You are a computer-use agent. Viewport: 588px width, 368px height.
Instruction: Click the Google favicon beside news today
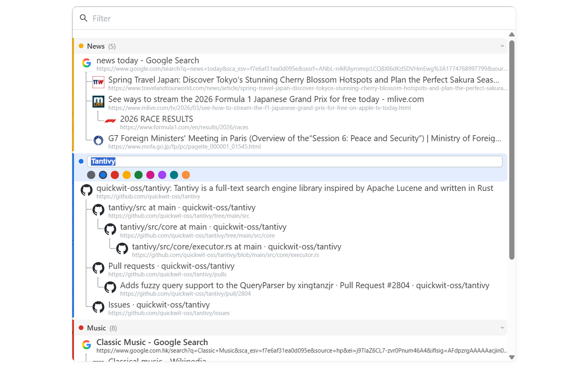(86, 63)
